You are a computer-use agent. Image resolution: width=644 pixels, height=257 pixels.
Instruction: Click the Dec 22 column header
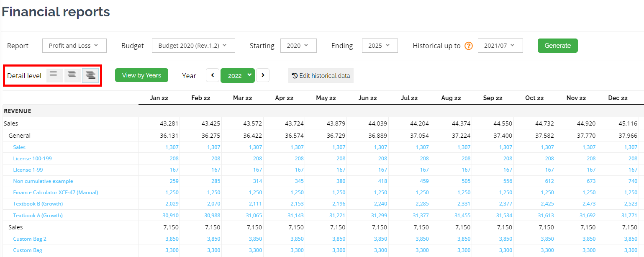618,98
